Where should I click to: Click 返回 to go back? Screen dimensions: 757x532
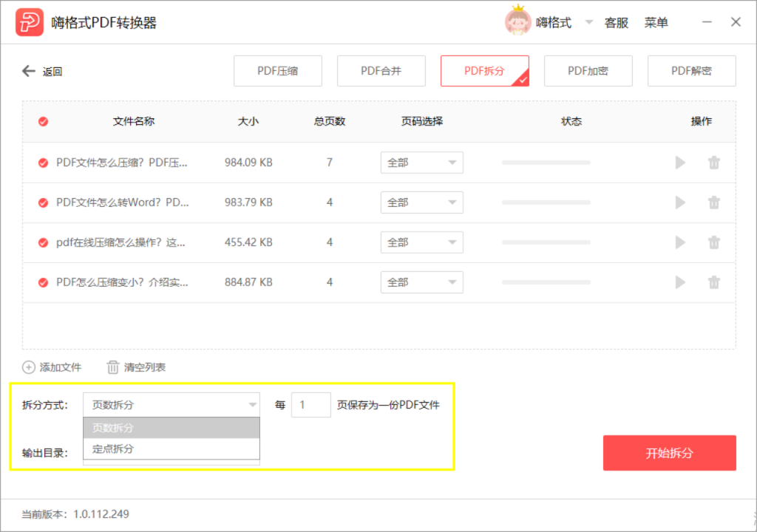pyautogui.click(x=52, y=72)
